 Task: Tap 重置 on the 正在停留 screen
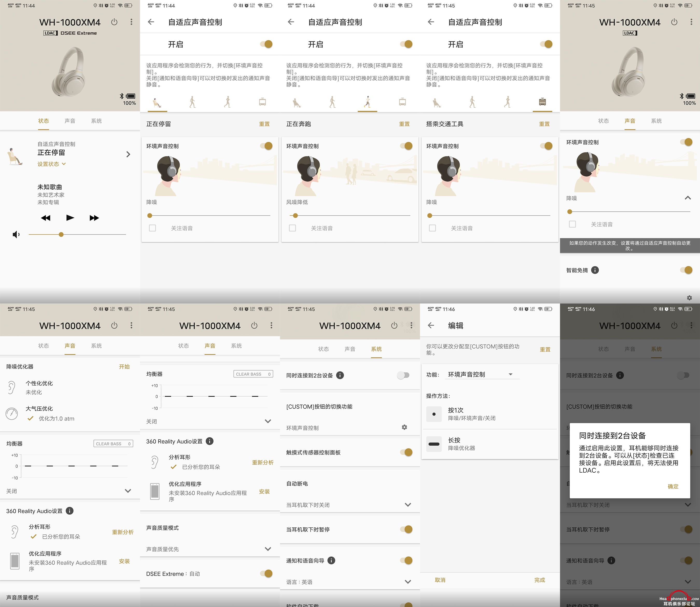(x=264, y=124)
